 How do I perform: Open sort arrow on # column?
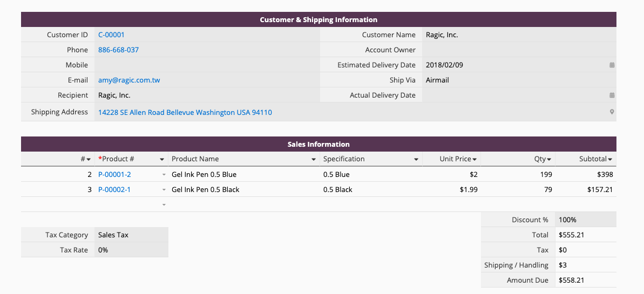(89, 160)
